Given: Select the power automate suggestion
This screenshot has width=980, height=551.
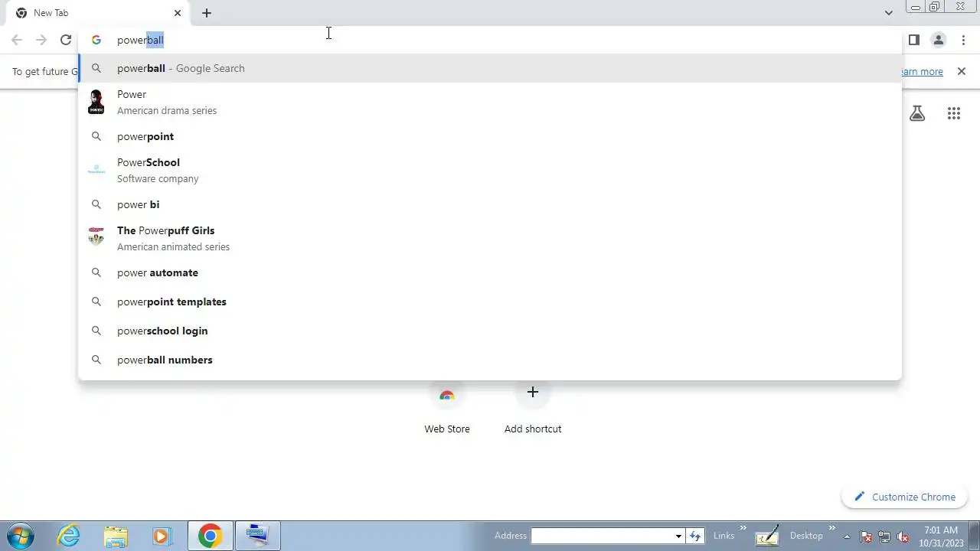Looking at the screenshot, I should [490, 272].
